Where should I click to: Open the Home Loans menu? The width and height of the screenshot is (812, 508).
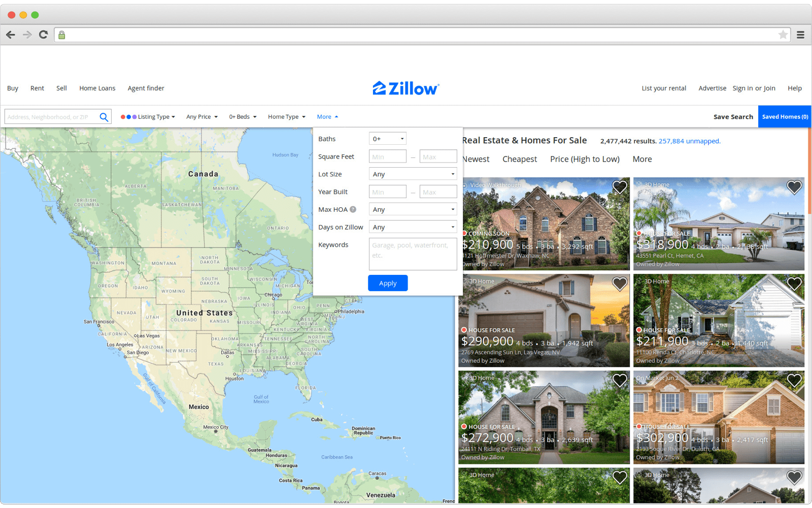[x=97, y=88]
